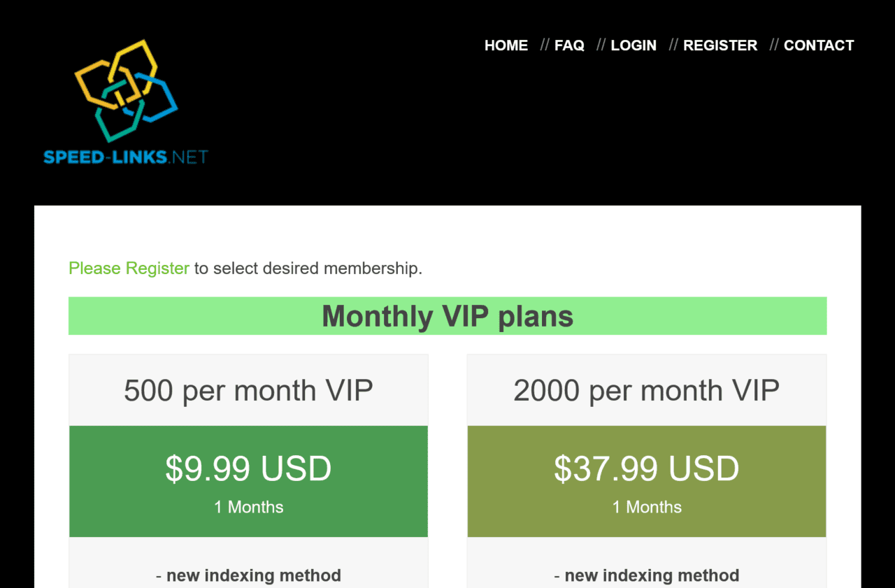Open the REGISTER menu item
This screenshot has height=588, width=895.
pos(720,45)
